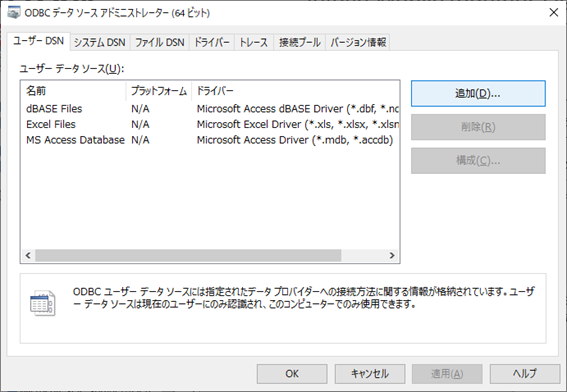
Task: Click the horizontal scrollbar right arrow
Action: [392, 255]
